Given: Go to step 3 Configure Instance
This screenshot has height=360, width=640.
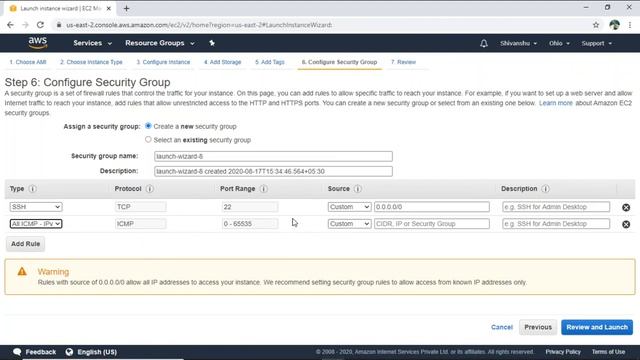Looking at the screenshot, I should 163,62.
